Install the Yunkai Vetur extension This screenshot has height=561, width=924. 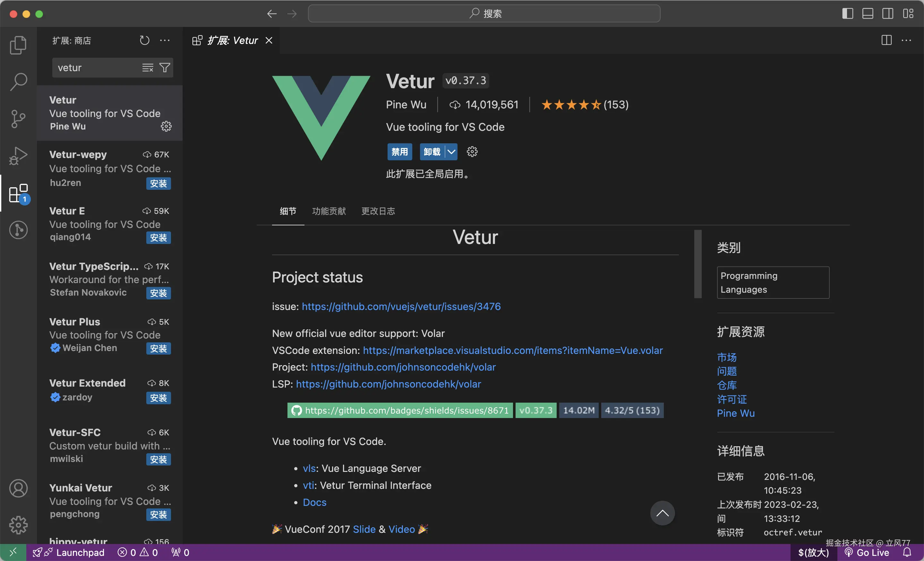158,515
